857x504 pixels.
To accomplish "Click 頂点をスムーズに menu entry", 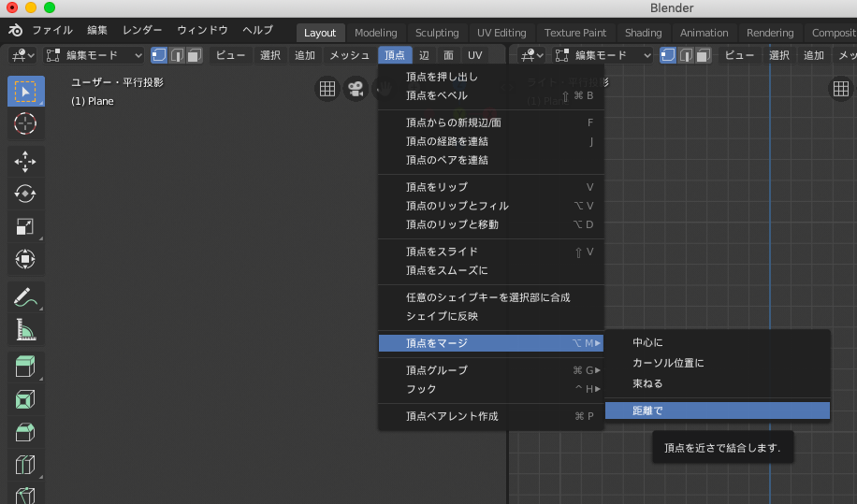I will 491,269.
